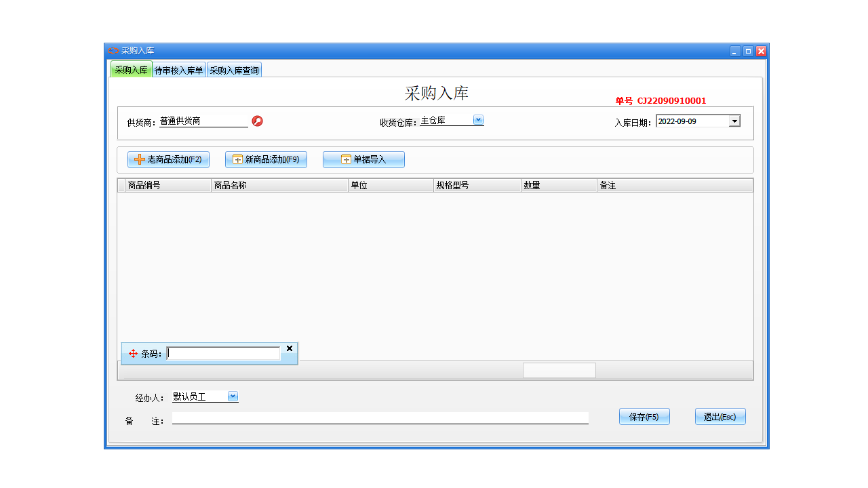The width and height of the screenshot is (868, 488).
Task: Click the 条码 barcode input field
Action: [x=224, y=353]
